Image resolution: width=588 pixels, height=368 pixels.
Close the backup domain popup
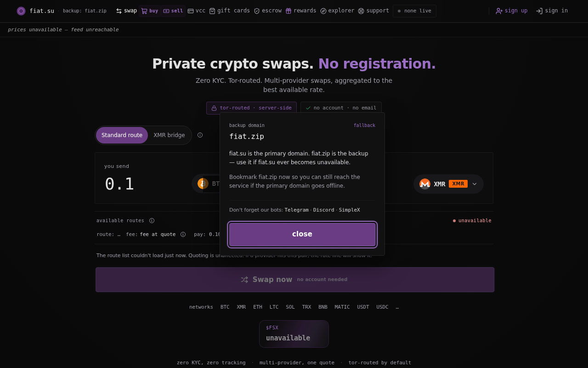[302, 234]
